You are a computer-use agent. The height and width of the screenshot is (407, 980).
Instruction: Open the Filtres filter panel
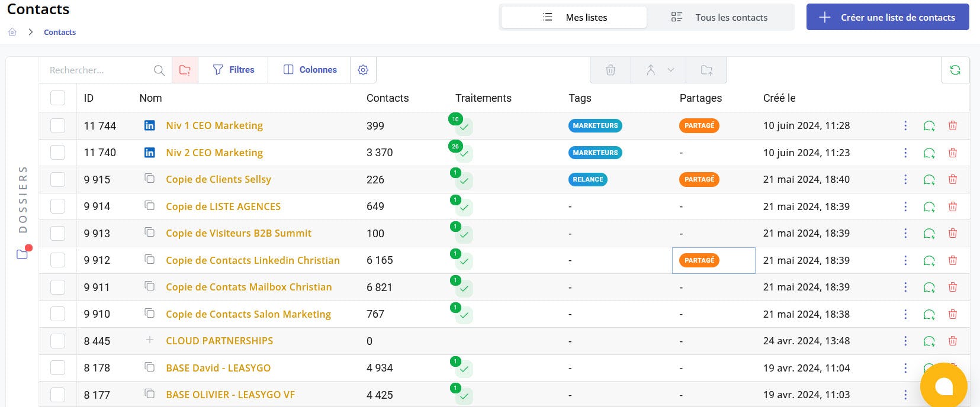[233, 70]
